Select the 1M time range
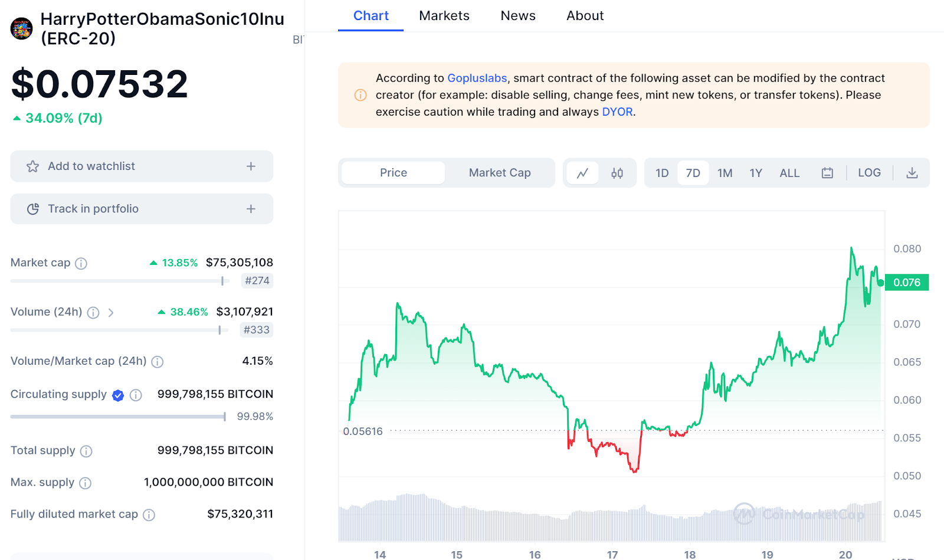944x560 pixels. pos(725,173)
